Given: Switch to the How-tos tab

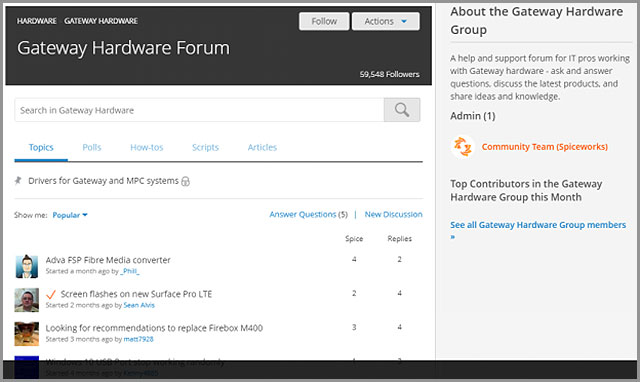Looking at the screenshot, I should pyautogui.click(x=147, y=147).
